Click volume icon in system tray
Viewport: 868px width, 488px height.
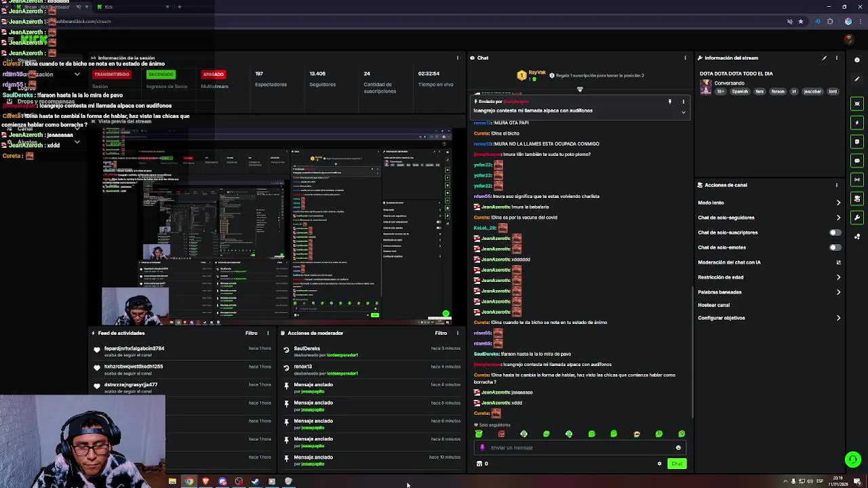tap(810, 482)
